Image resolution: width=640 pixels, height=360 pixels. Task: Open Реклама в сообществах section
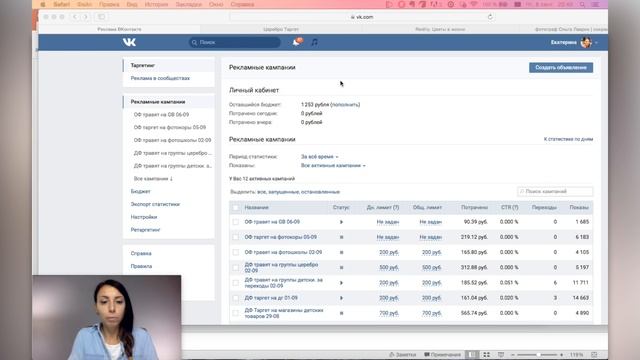160,78
